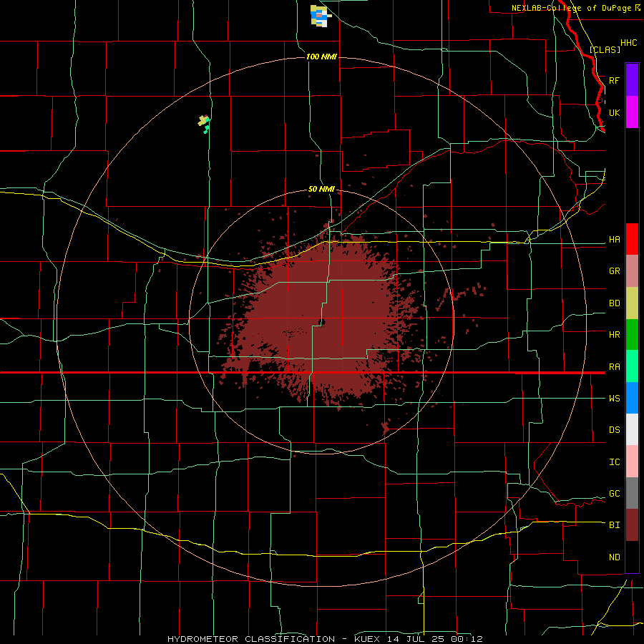
Task: Click the blue-white echo cluster at top
Action: 321,16
